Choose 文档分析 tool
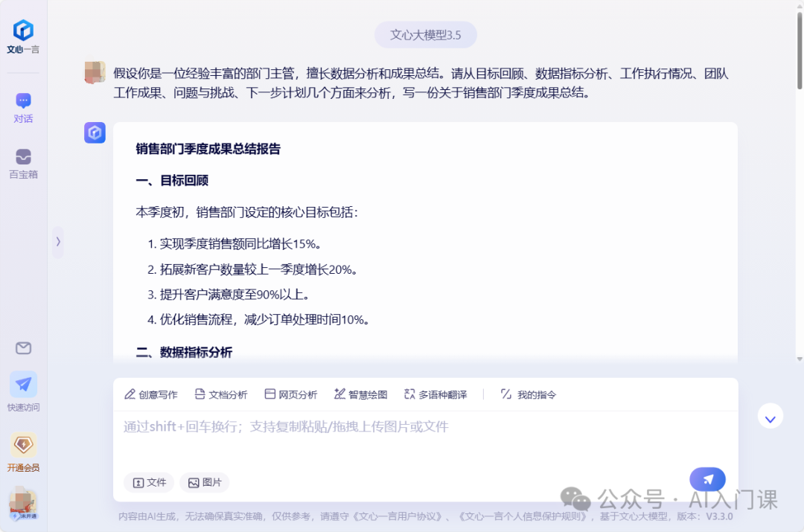This screenshot has width=804, height=532. click(x=221, y=394)
